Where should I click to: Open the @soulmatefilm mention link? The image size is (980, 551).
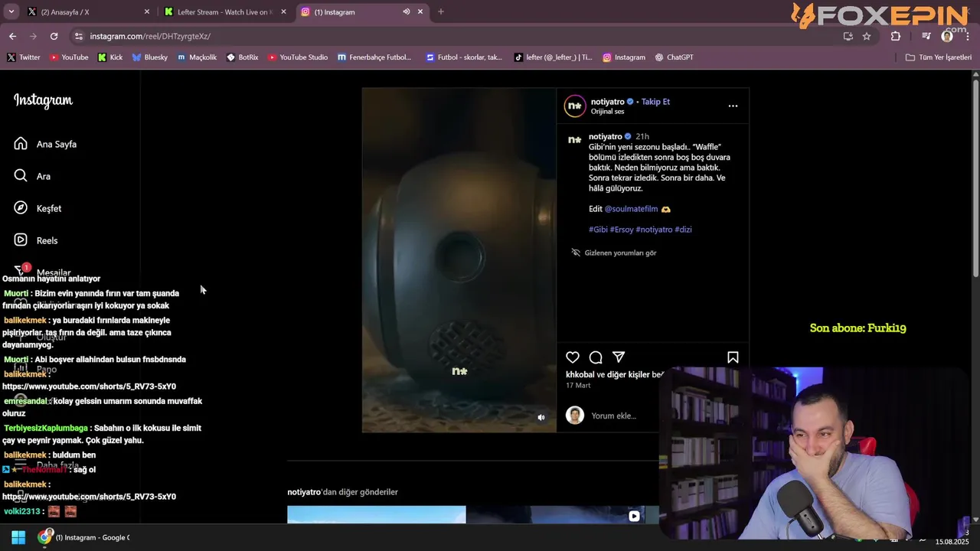click(x=632, y=209)
